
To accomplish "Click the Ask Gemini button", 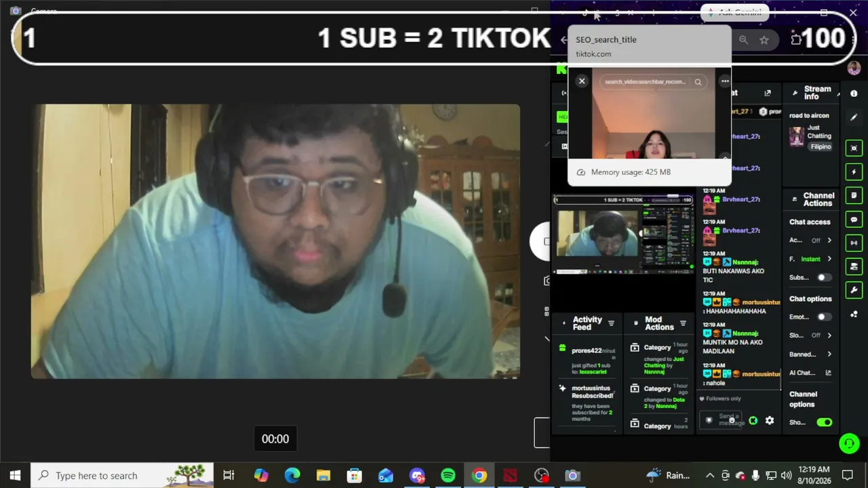I will [x=734, y=12].
